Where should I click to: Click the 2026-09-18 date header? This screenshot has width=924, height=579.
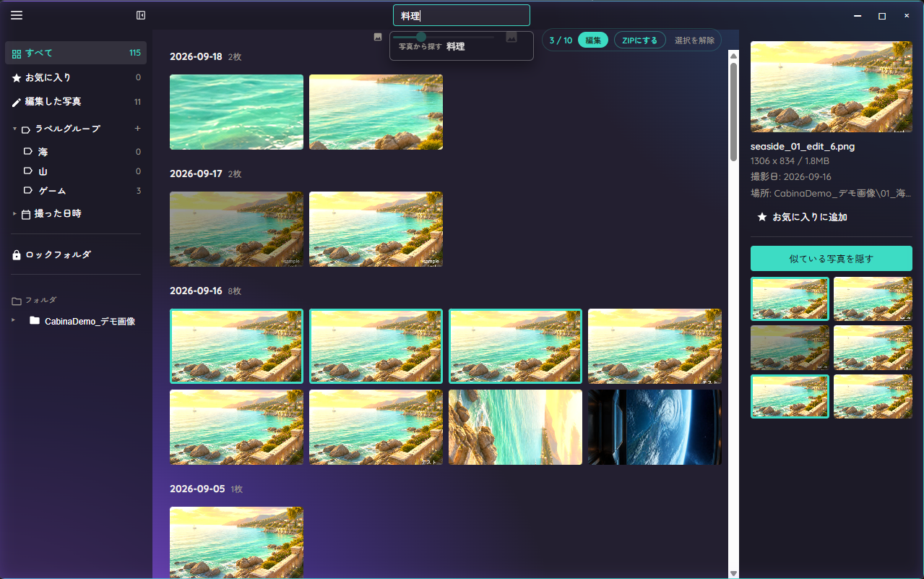(196, 56)
